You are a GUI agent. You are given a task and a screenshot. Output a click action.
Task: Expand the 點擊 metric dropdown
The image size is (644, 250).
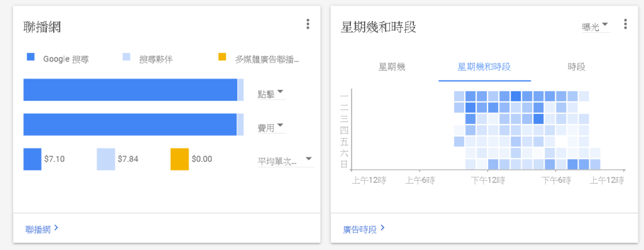[271, 93]
